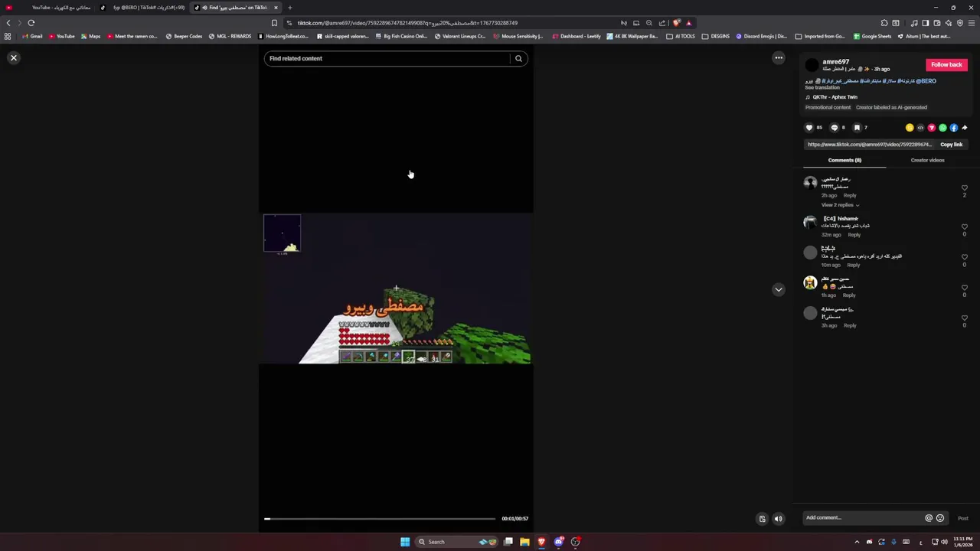Close the current Find TikTok tab
980x551 pixels.
[x=276, y=8]
